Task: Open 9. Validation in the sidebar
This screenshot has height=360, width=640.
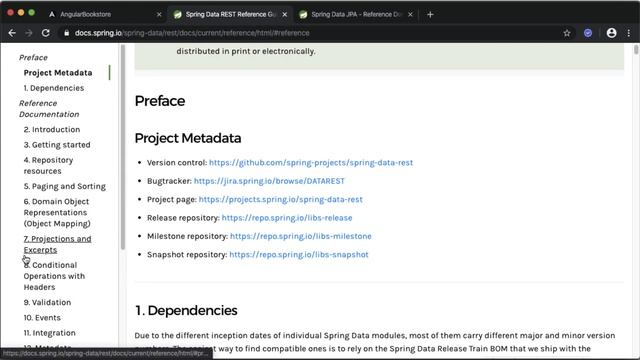Action: [47, 302]
